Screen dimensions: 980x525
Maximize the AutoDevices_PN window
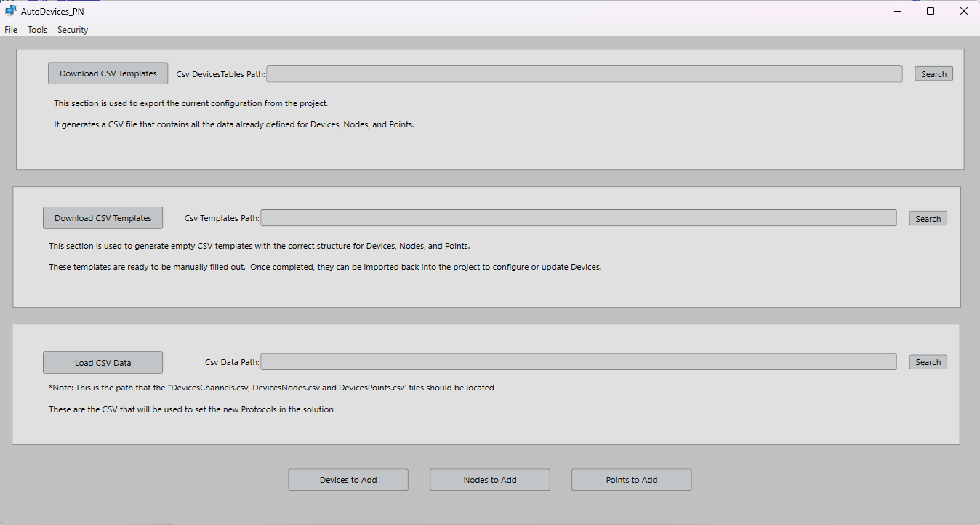[x=931, y=11]
